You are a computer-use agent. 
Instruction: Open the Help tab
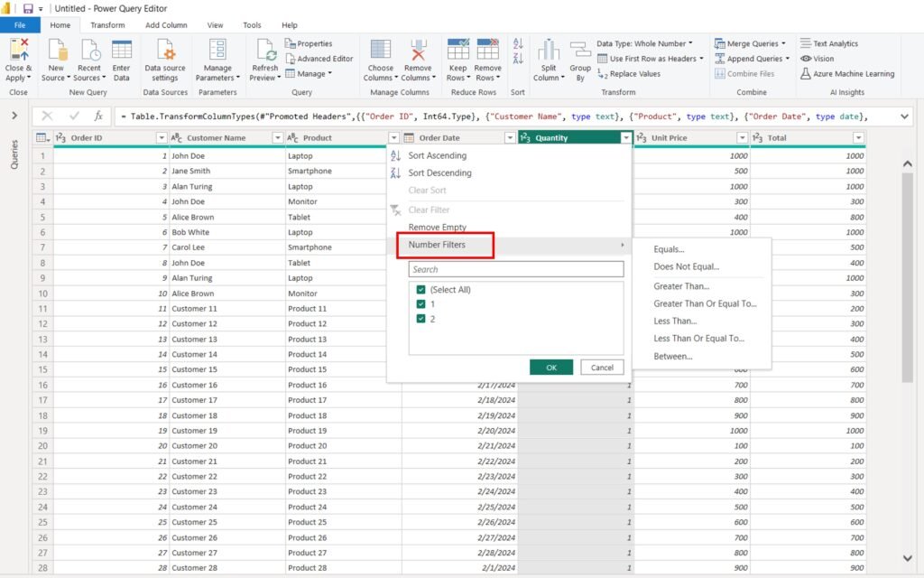click(x=290, y=24)
